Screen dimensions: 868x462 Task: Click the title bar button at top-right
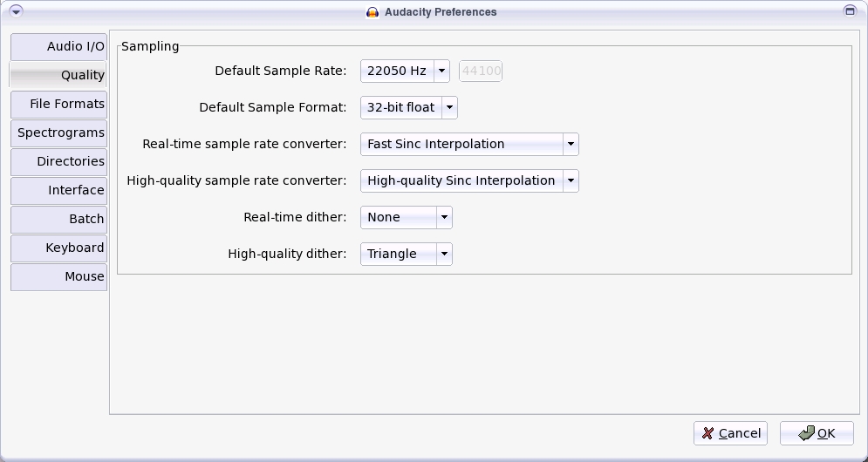850,11
